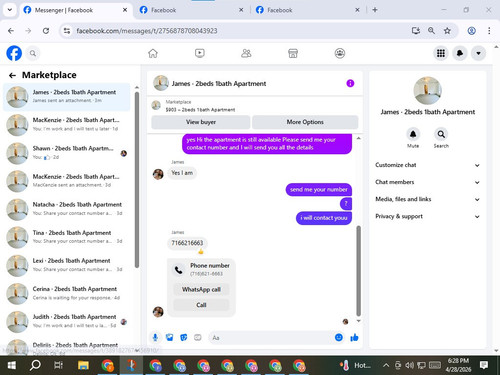Switch to the second Facebook tab
This screenshot has height=375, width=500.
click(192, 10)
